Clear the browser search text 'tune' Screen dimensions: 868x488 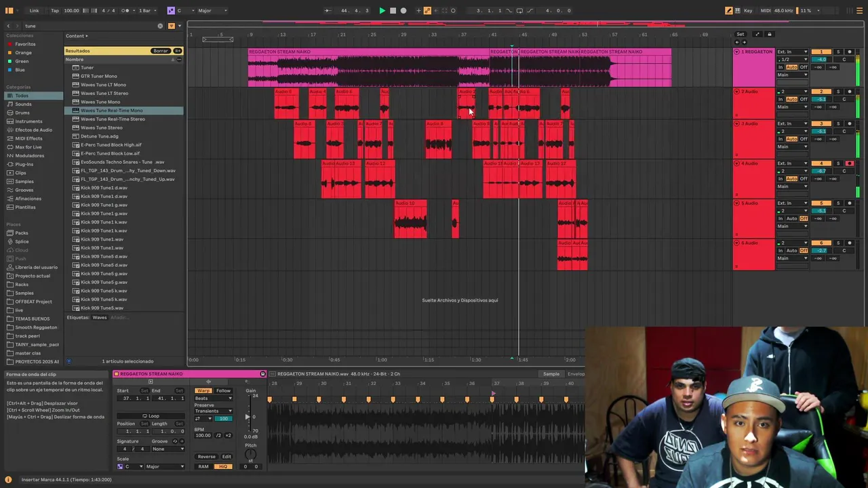click(160, 26)
